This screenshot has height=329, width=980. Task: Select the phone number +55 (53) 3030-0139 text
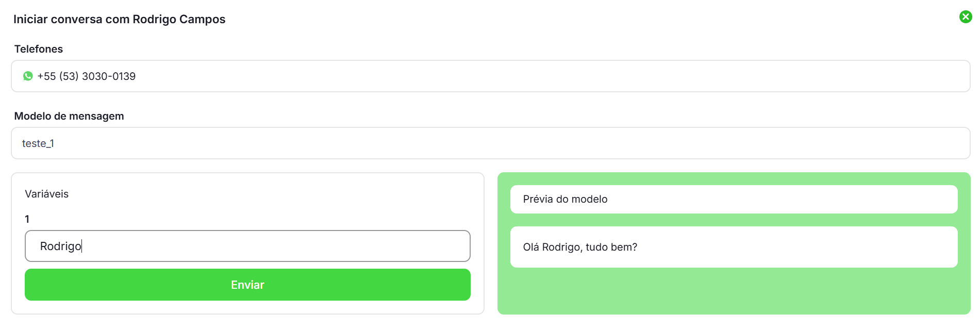[x=87, y=76]
